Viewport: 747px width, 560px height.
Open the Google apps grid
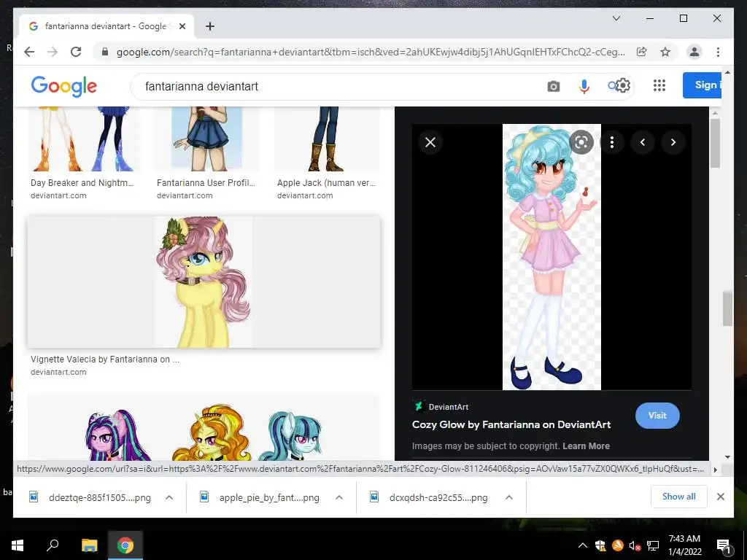[659, 86]
